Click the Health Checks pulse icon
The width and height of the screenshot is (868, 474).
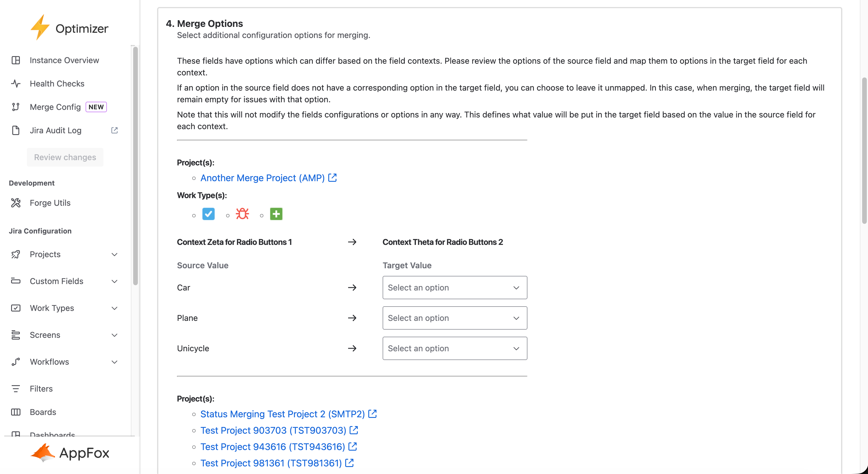pos(16,84)
